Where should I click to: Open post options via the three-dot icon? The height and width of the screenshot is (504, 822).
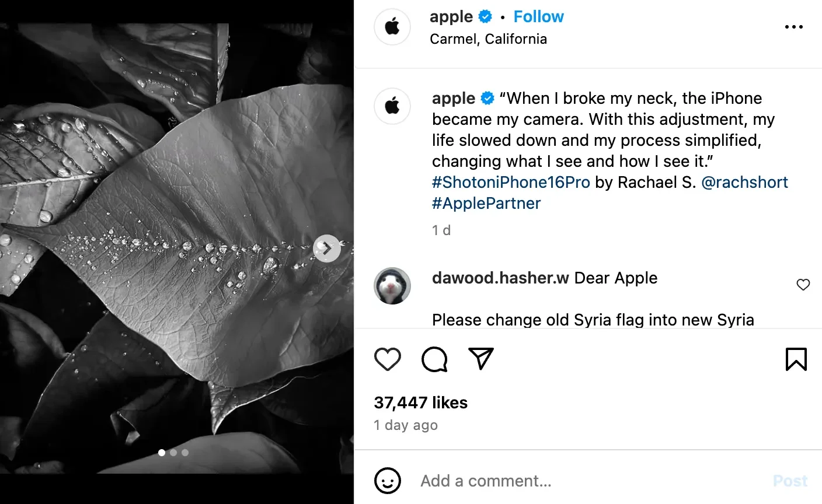(793, 27)
